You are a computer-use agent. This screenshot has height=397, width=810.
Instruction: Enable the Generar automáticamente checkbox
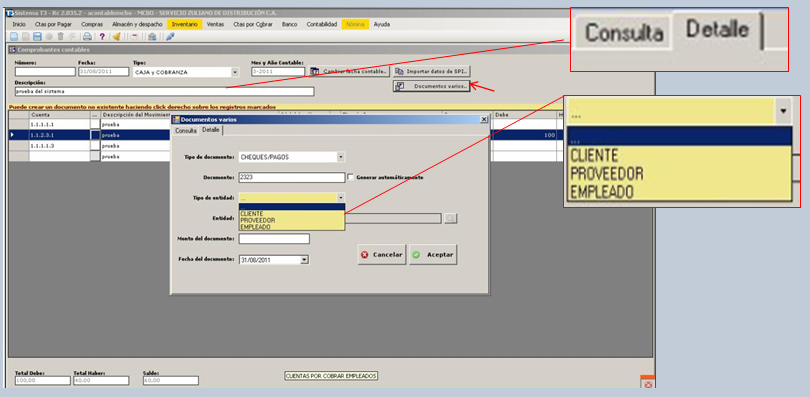[351, 177]
